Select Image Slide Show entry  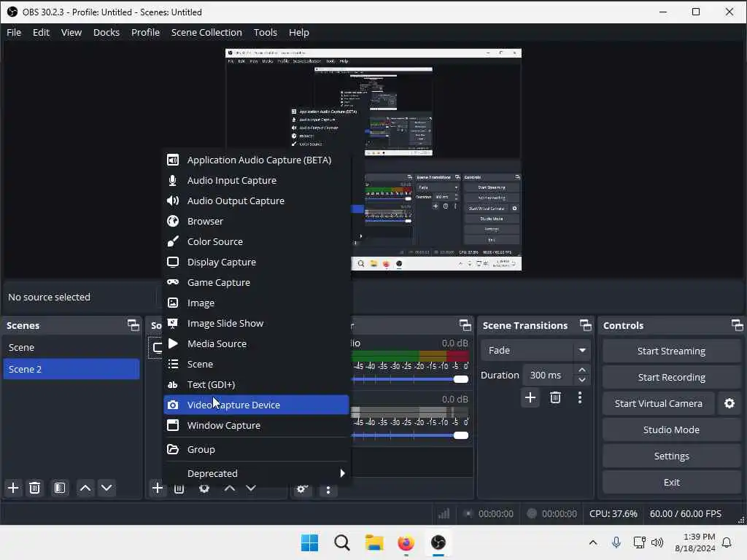coord(256,323)
